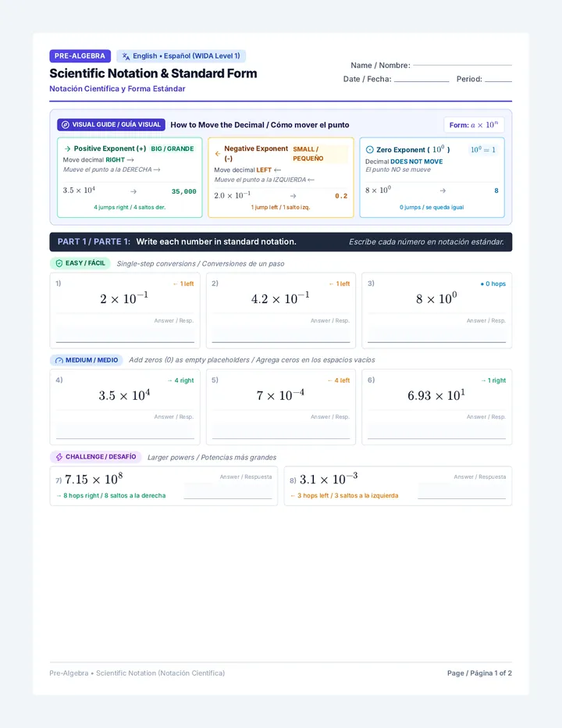This screenshot has width=562, height=728.
Task: Click the expression 3.1 × 10⁻³
Action: click(329, 479)
